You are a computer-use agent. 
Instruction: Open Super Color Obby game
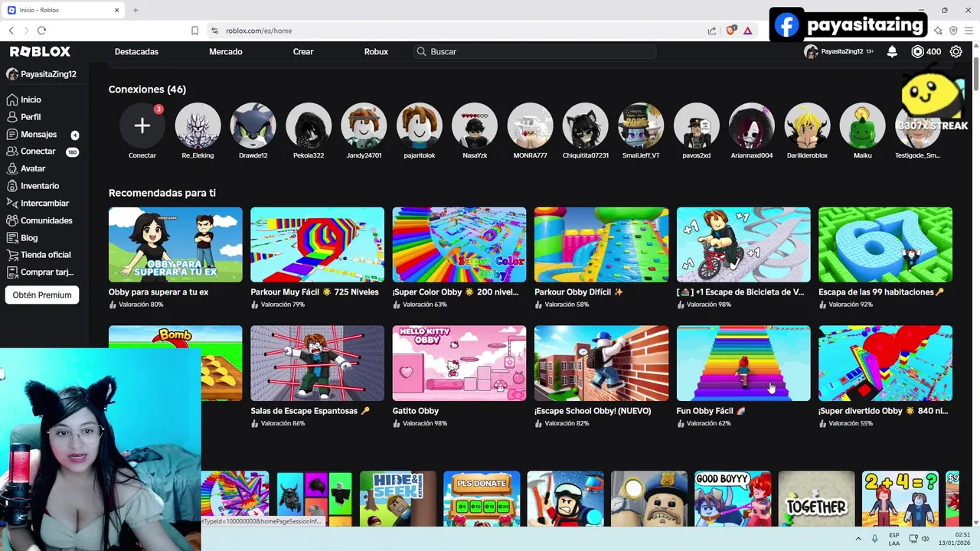pos(459,257)
